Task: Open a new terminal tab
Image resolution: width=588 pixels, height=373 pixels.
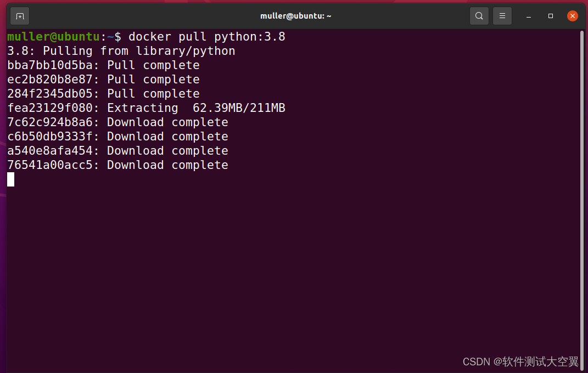Action: pyautogui.click(x=20, y=16)
